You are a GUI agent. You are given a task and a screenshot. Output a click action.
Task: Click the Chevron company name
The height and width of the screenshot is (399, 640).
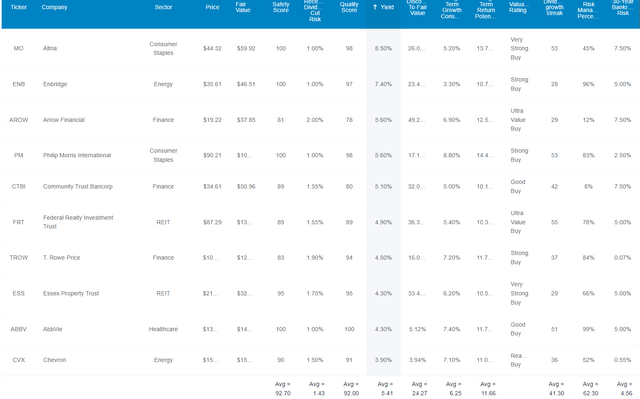[x=54, y=360]
